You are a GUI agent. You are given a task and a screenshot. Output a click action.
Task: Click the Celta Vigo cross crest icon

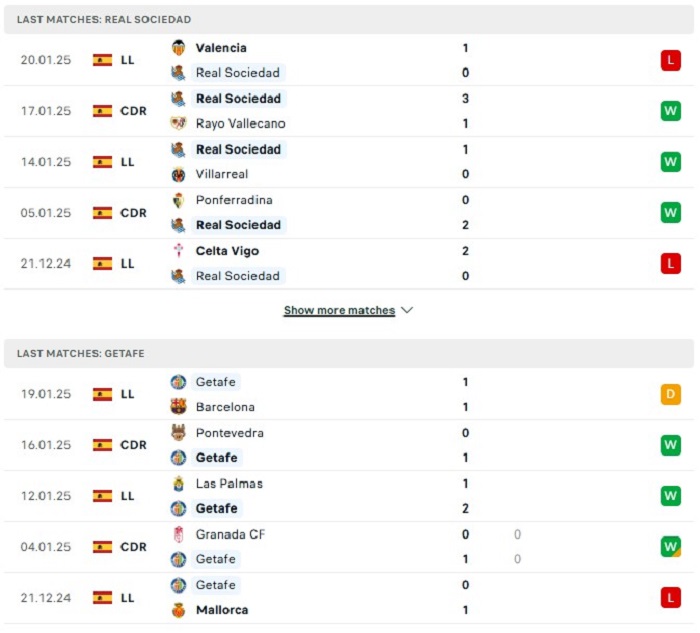coord(179,251)
